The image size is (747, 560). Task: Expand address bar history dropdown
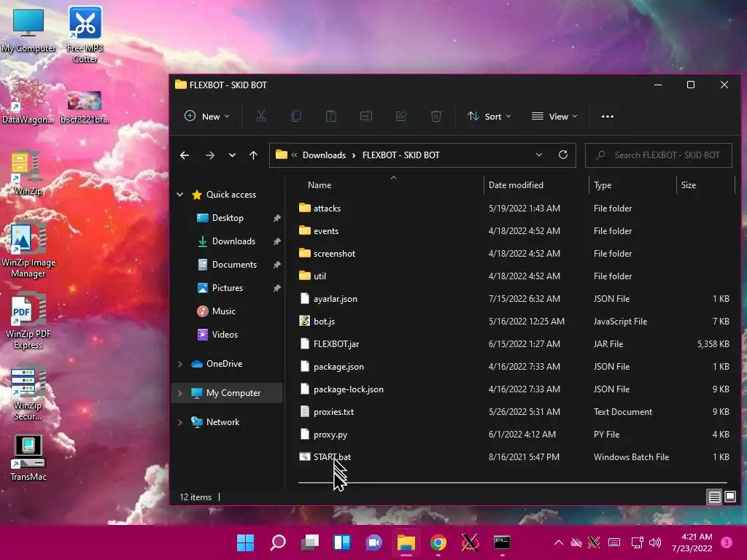coord(539,155)
